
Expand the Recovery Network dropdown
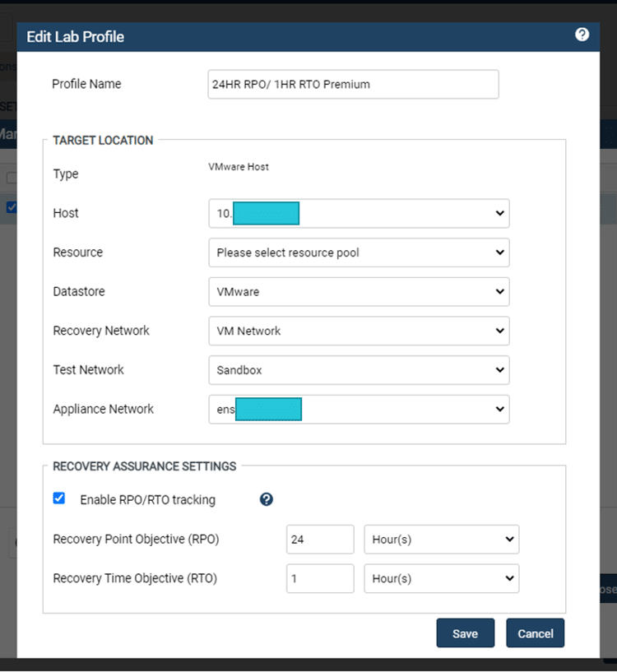click(359, 331)
